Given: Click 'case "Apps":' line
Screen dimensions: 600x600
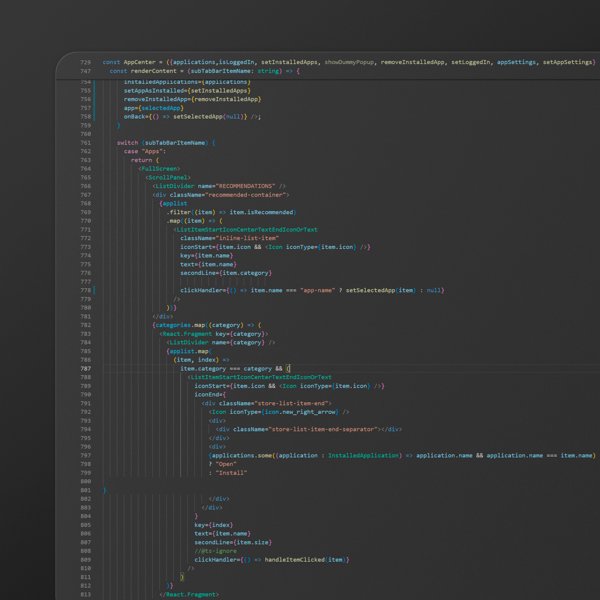Looking at the screenshot, I should [x=145, y=152].
